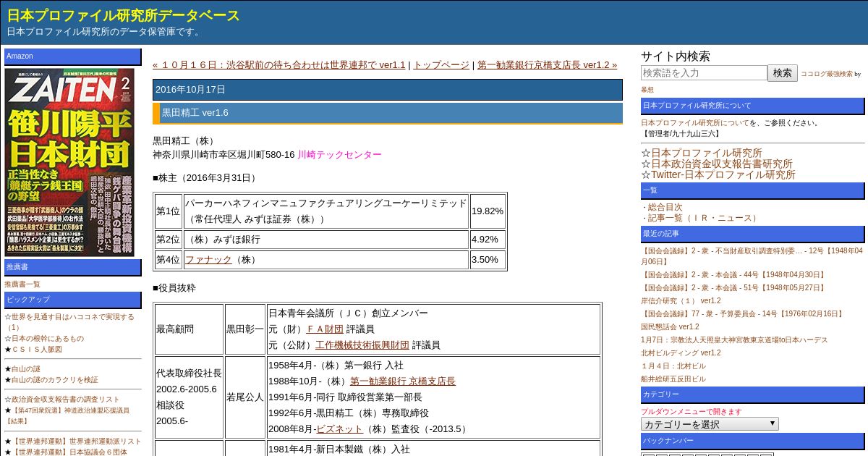The width and height of the screenshot is (868, 456).
Task: Open the 川崎テックセンター link
Action: [339, 155]
